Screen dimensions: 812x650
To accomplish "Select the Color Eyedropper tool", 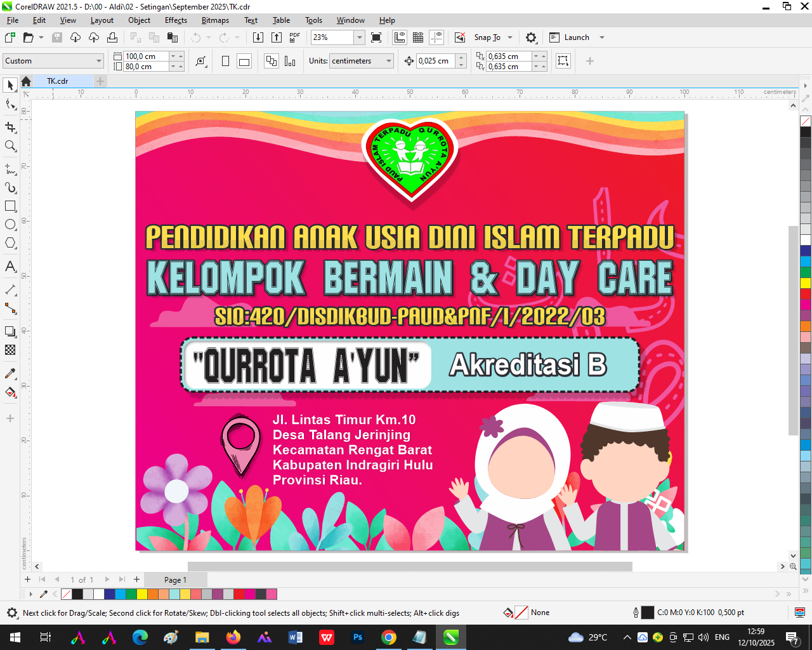I will (10, 373).
